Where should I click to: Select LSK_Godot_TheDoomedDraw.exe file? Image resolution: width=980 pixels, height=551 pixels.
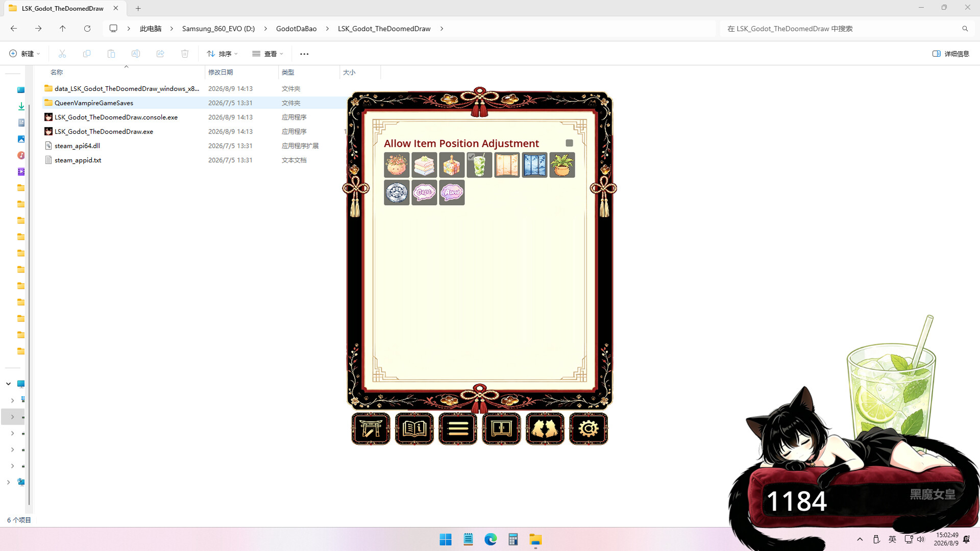104,132
